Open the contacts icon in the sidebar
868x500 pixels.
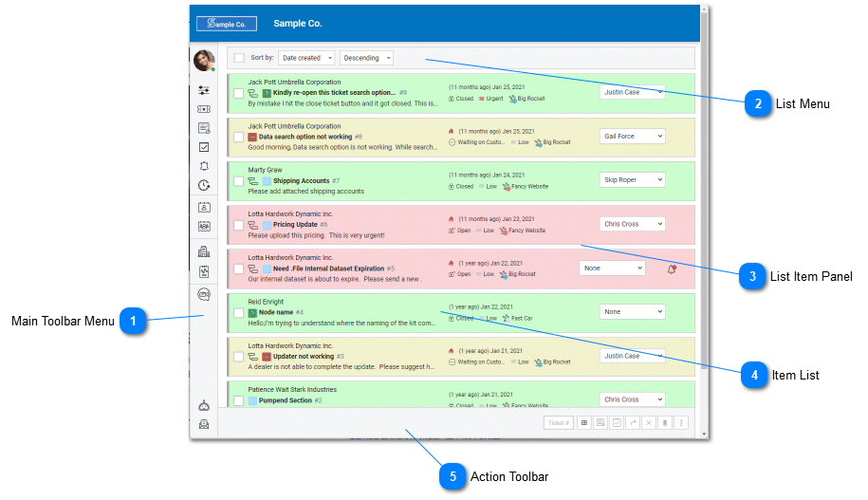(204, 207)
